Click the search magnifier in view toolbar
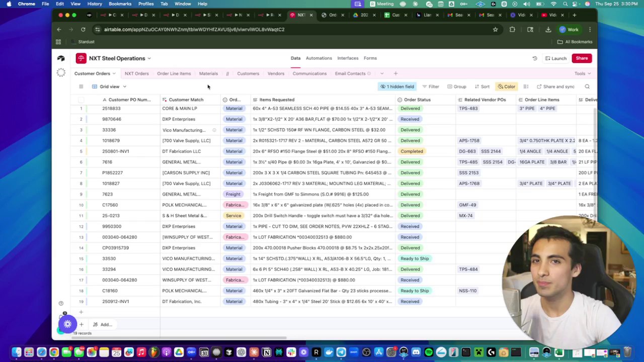Viewport: 644px width, 362px height. click(x=587, y=86)
